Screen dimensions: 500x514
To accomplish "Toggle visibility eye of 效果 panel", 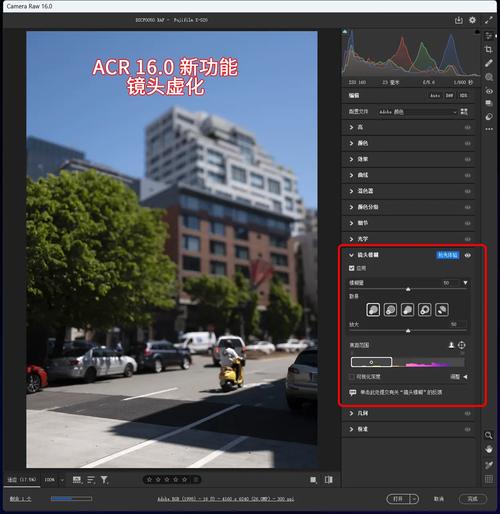I will click(x=468, y=159).
